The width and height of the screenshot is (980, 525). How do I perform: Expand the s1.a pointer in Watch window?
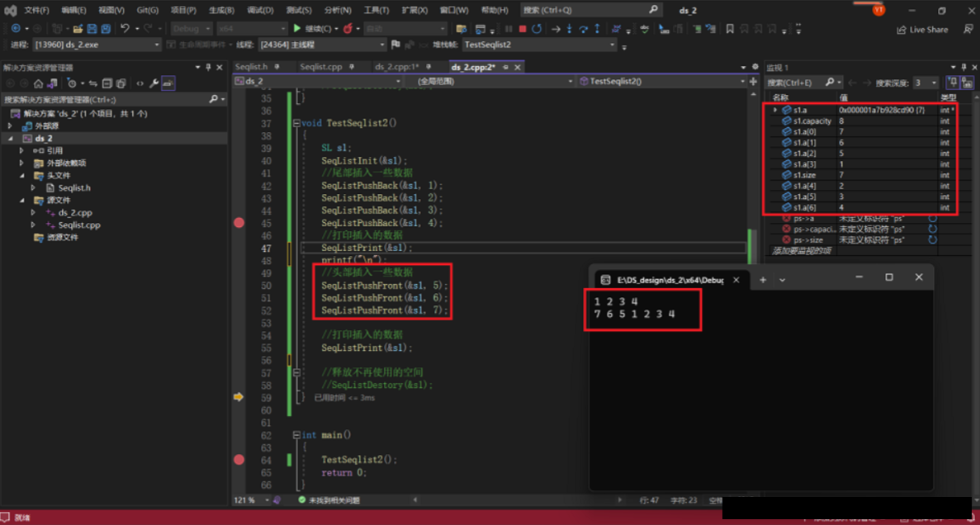pos(775,110)
